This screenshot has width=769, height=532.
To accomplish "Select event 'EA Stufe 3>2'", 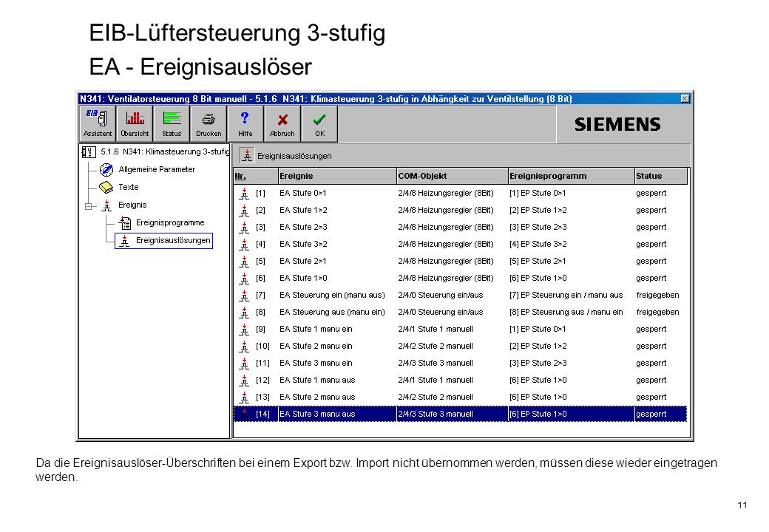I will [303, 244].
